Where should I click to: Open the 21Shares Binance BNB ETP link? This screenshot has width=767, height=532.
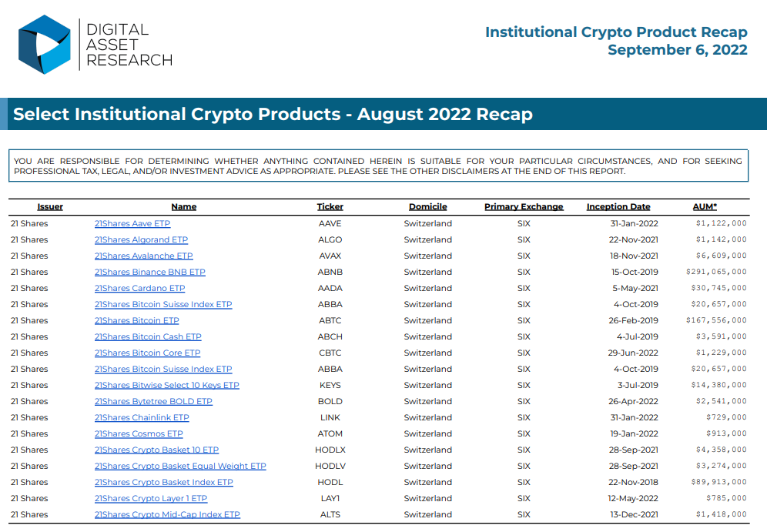(149, 272)
